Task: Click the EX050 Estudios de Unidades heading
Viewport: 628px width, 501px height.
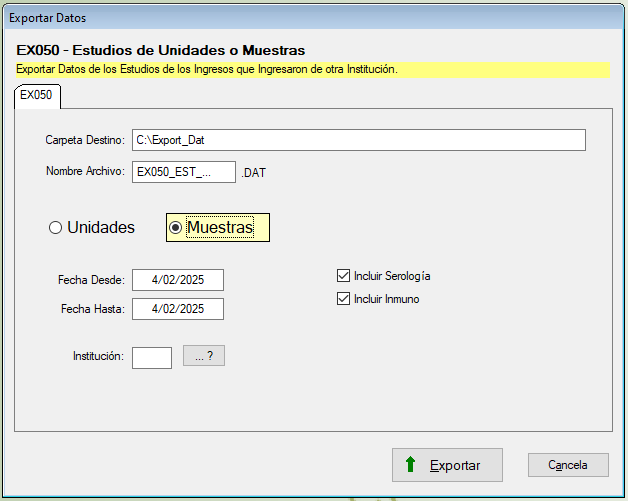Action: click(x=161, y=49)
